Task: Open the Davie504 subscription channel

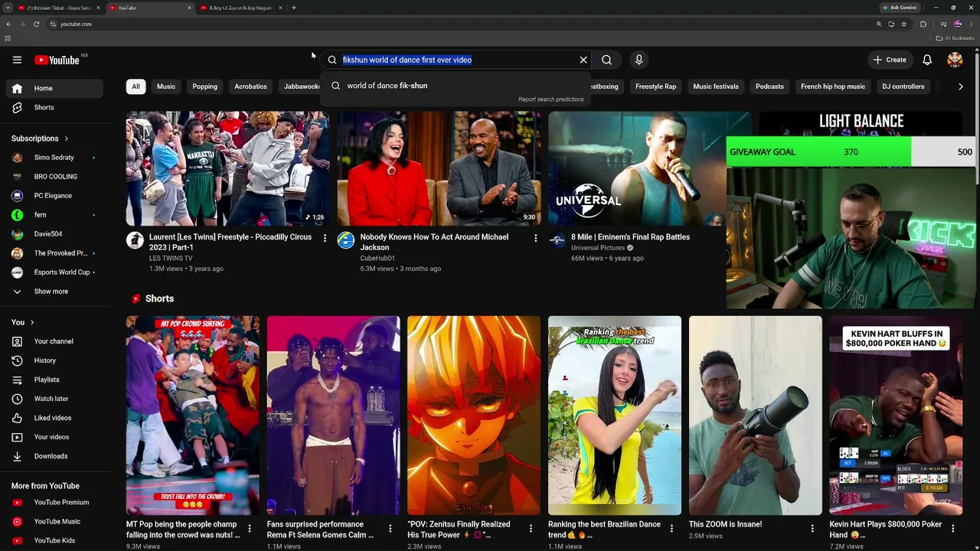Action: tap(54, 234)
